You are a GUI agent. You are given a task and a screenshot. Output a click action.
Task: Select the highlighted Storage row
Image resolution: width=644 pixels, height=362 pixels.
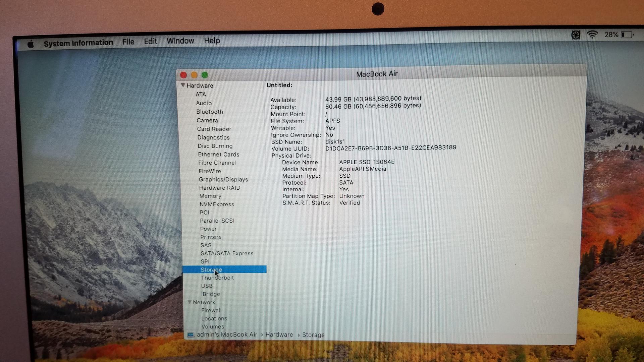[x=224, y=269]
